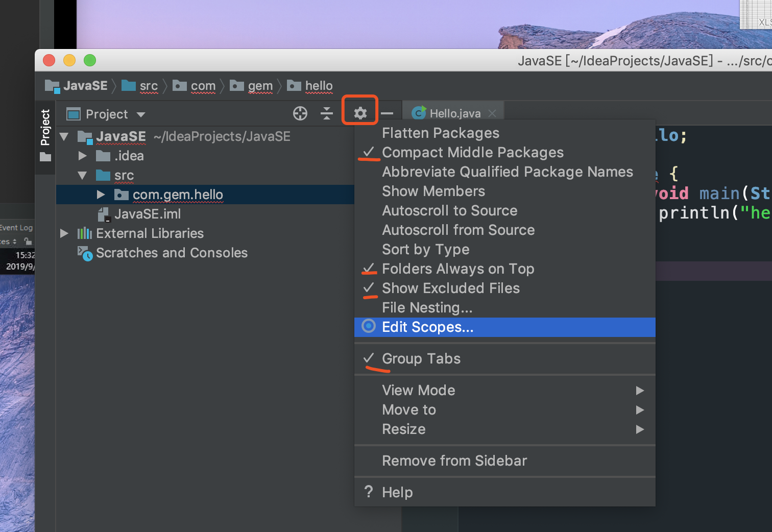
Task: Click the src folder icon in tree
Action: (103, 175)
